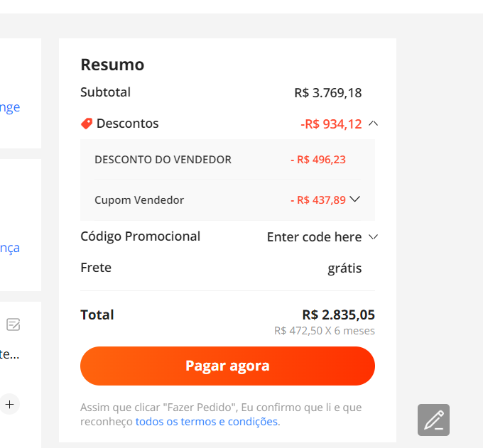Screen dimensions: 483x448
Task: Click the Código Promocional label
Action: 141,236
